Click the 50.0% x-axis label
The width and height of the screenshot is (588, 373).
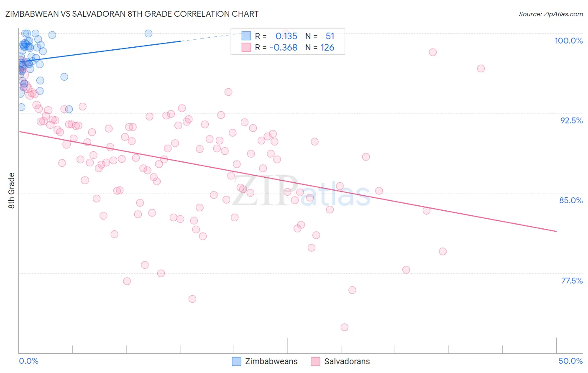click(x=570, y=361)
